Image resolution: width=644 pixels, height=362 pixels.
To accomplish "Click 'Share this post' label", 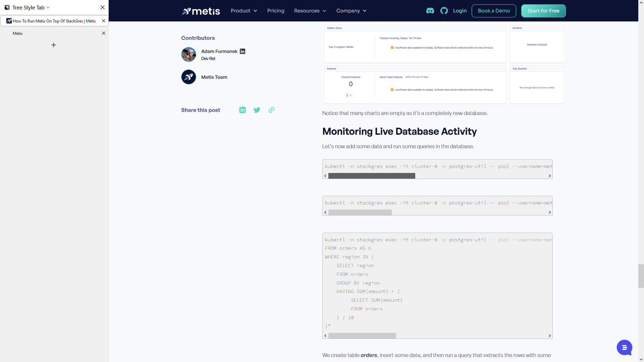I will 201,110.
